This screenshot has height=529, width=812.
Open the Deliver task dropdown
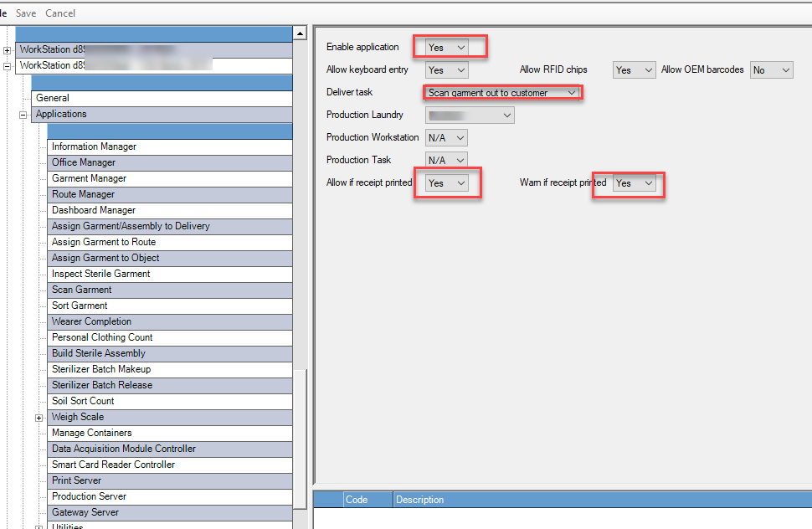click(x=501, y=92)
